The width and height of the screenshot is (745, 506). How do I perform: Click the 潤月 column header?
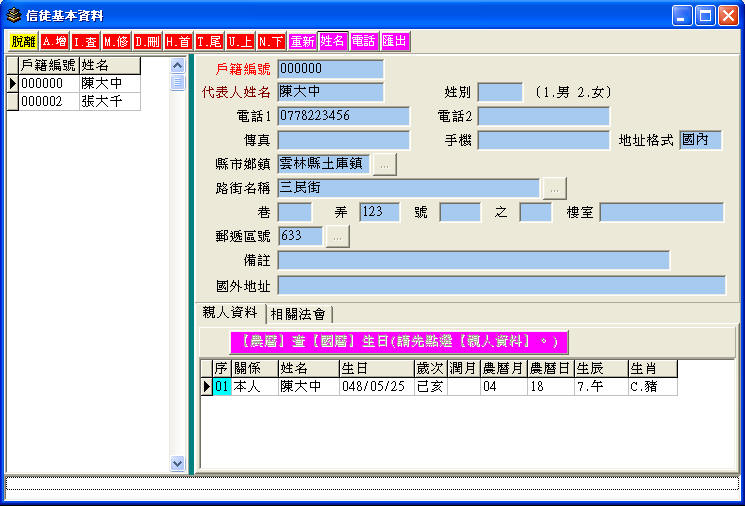463,369
